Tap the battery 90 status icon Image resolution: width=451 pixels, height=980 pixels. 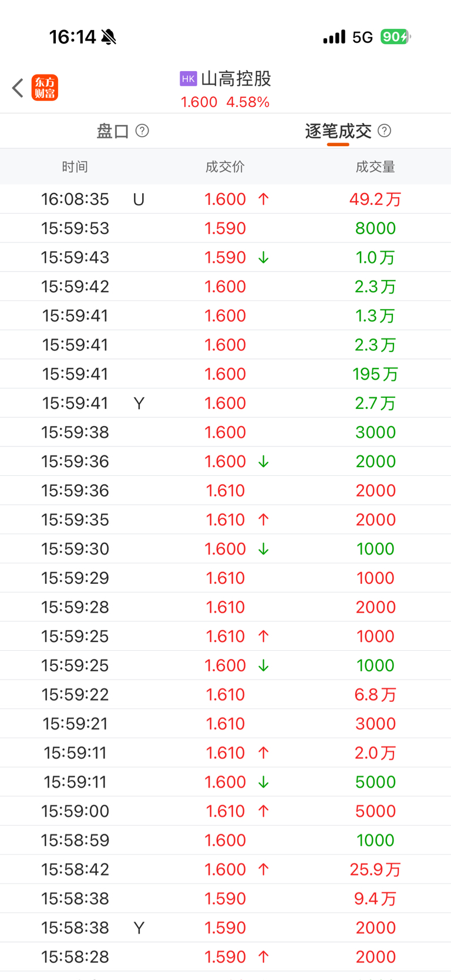(396, 37)
